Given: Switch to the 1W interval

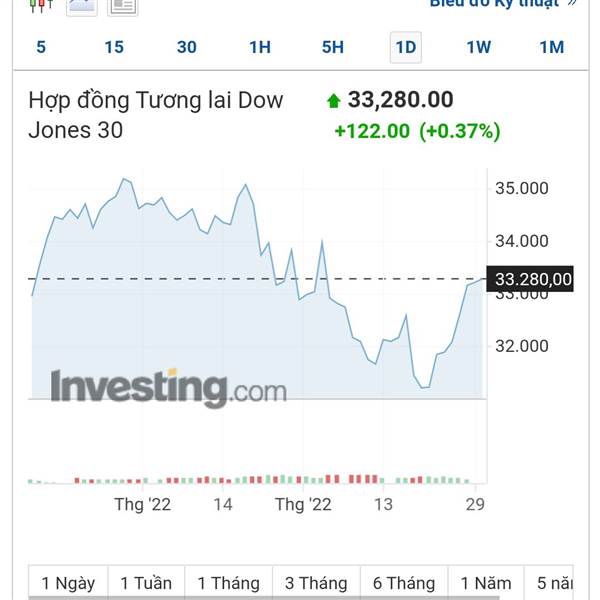Looking at the screenshot, I should (x=478, y=47).
